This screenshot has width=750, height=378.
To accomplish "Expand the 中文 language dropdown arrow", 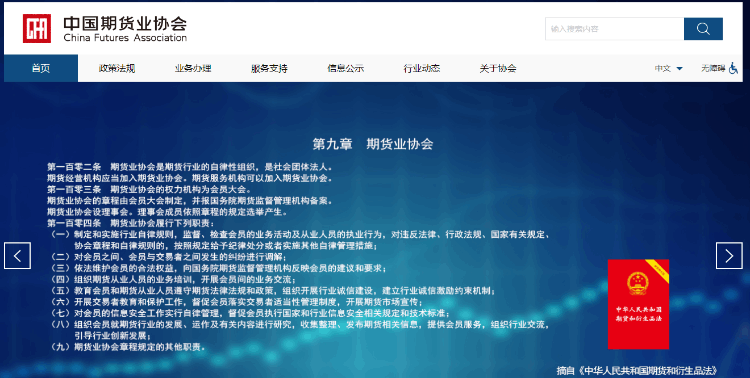I will pos(679,69).
